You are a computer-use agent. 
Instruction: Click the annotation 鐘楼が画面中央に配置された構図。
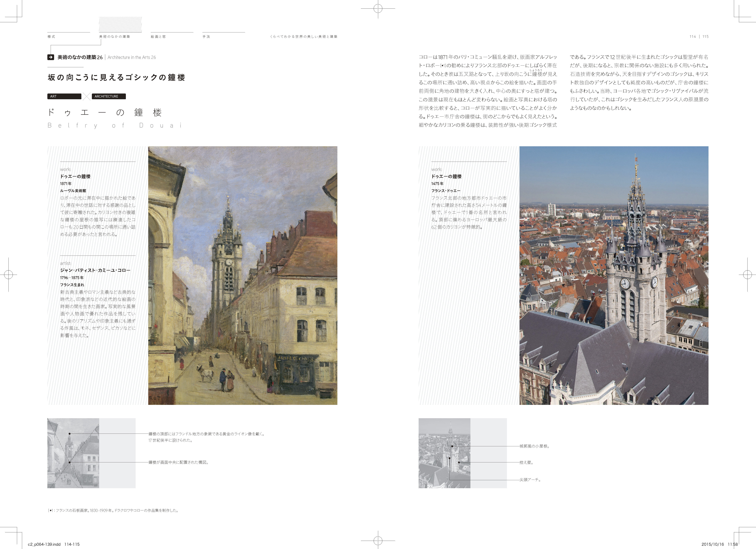(x=179, y=462)
